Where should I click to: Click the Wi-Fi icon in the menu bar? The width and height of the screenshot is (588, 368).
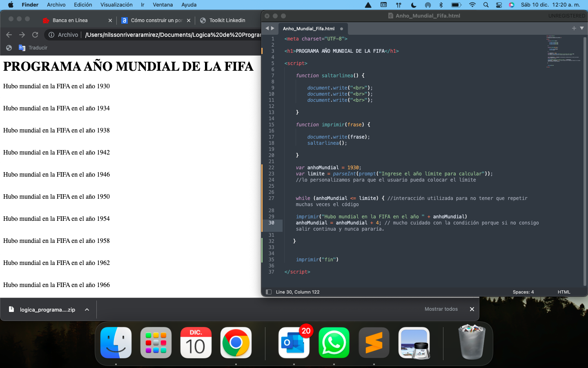(472, 4)
